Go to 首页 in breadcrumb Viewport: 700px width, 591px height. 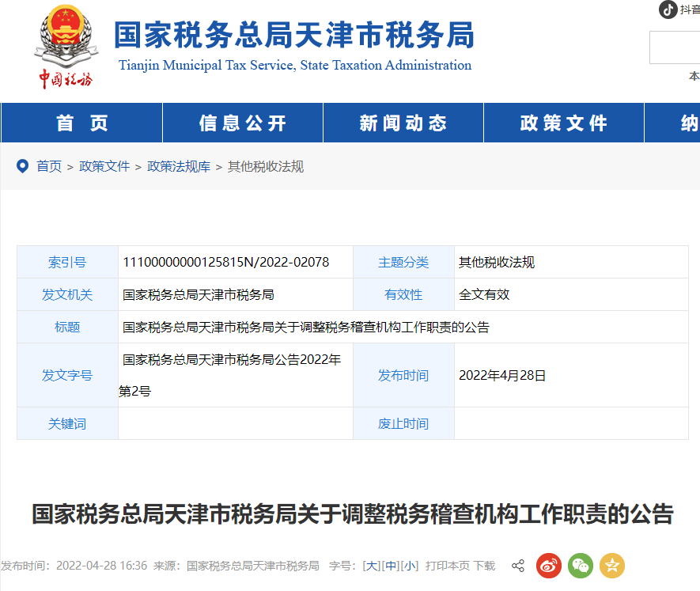49,166
